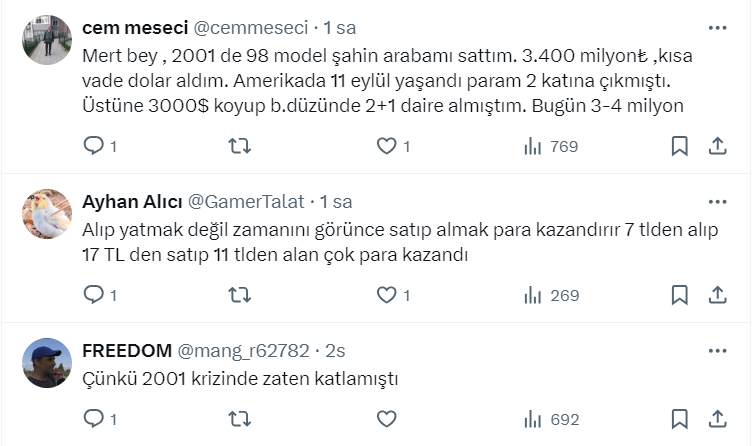This screenshot has width=755, height=446.
Task: Open more options for Ayhan Alıcı's tweet
Action: pos(717,201)
